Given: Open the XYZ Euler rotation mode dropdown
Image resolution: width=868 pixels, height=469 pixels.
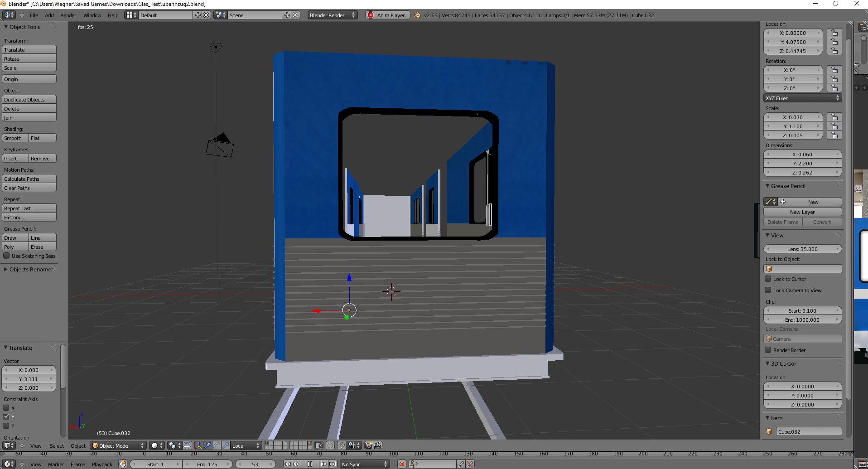Looking at the screenshot, I should coord(802,98).
